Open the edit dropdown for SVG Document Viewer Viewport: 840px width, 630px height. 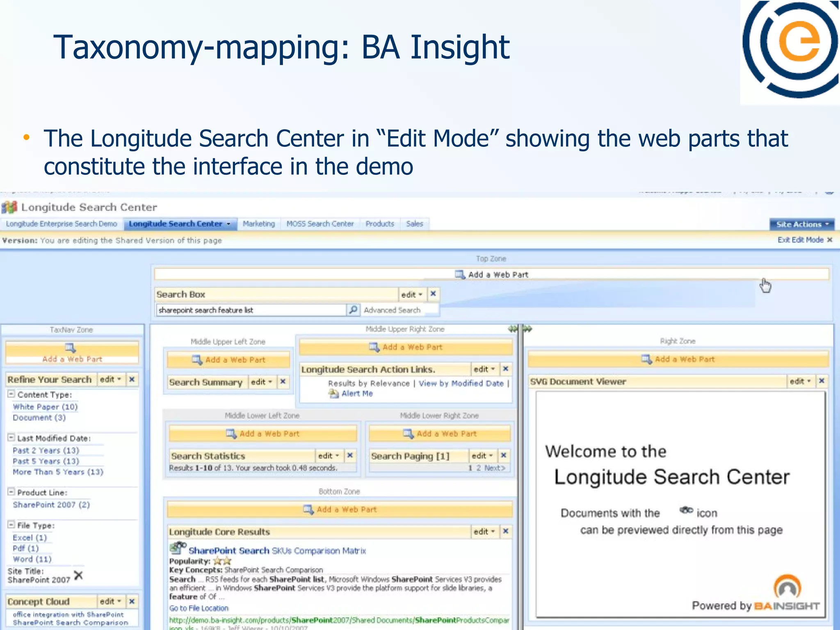(x=801, y=381)
